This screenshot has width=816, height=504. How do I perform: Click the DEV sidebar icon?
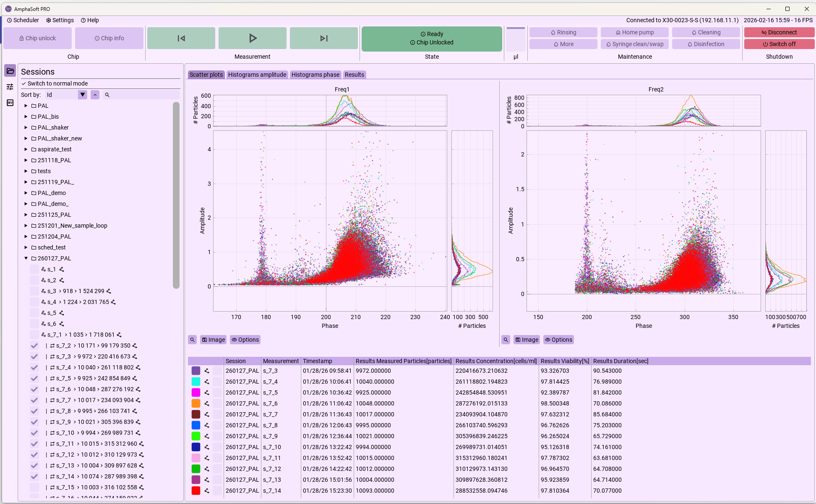click(10, 103)
